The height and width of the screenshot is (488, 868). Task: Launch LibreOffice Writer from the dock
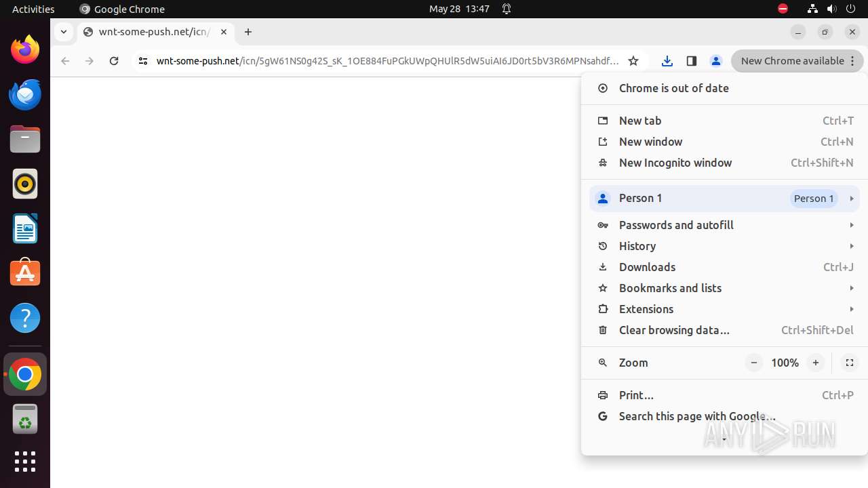(x=25, y=228)
